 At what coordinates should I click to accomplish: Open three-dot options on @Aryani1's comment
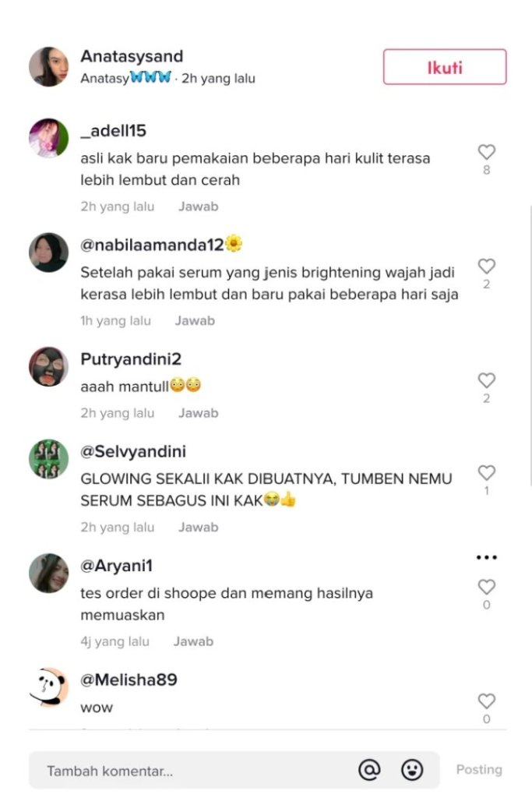click(x=486, y=557)
